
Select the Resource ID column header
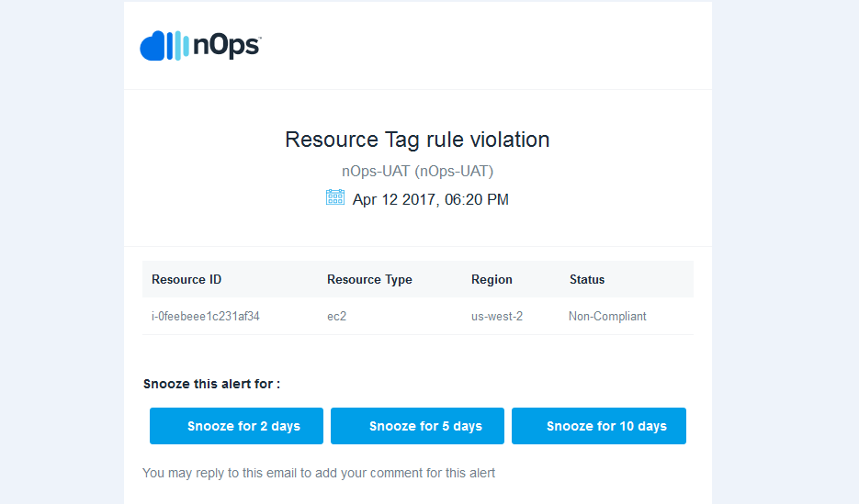186,280
